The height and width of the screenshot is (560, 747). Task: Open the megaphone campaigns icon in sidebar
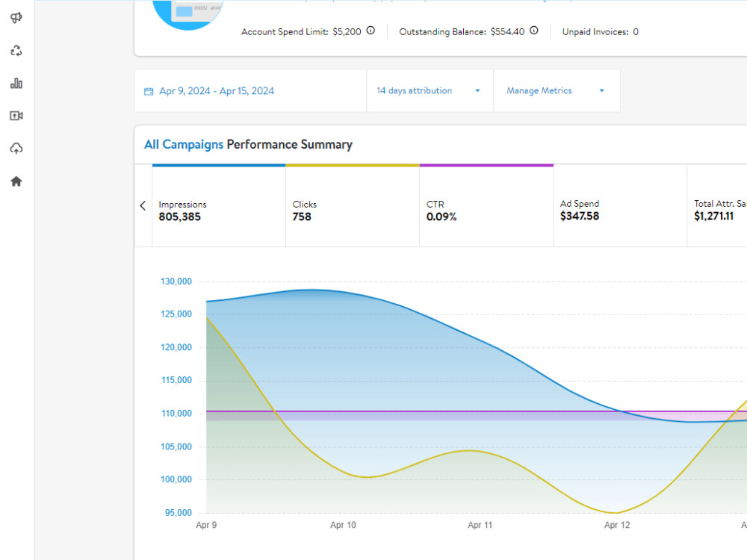16,18
